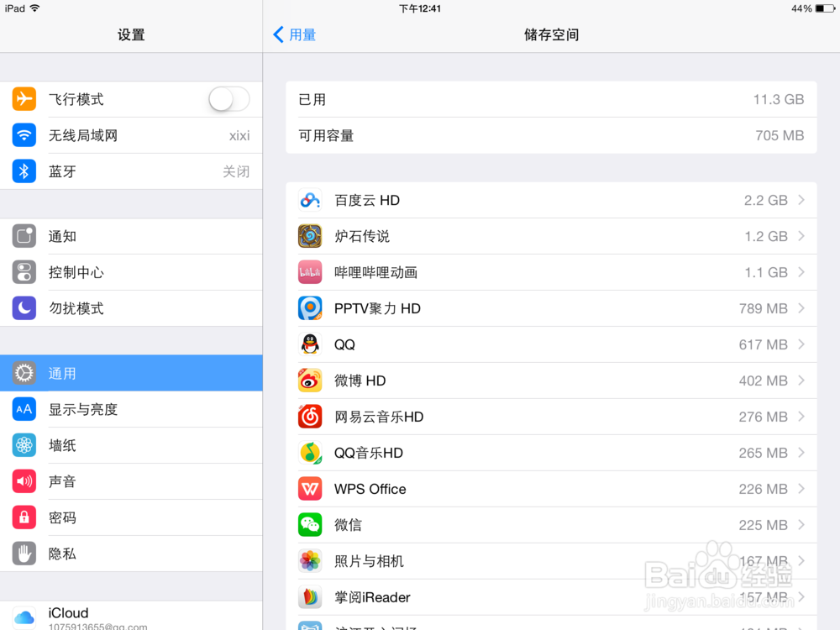This screenshot has height=630, width=840.
Task: Open 密码 settings label
Action: pos(62,517)
